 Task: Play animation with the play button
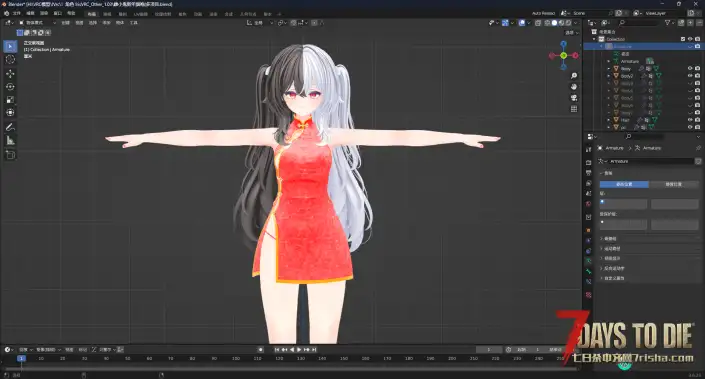[x=299, y=349]
